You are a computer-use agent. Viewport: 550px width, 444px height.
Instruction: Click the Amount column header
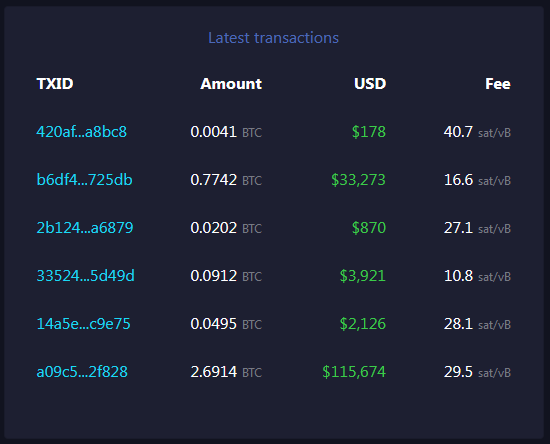click(231, 84)
